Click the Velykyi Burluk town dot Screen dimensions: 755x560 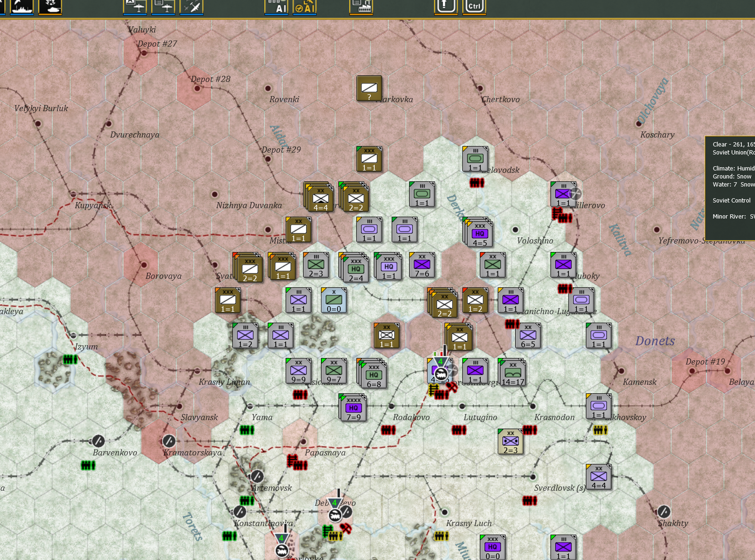point(38,123)
